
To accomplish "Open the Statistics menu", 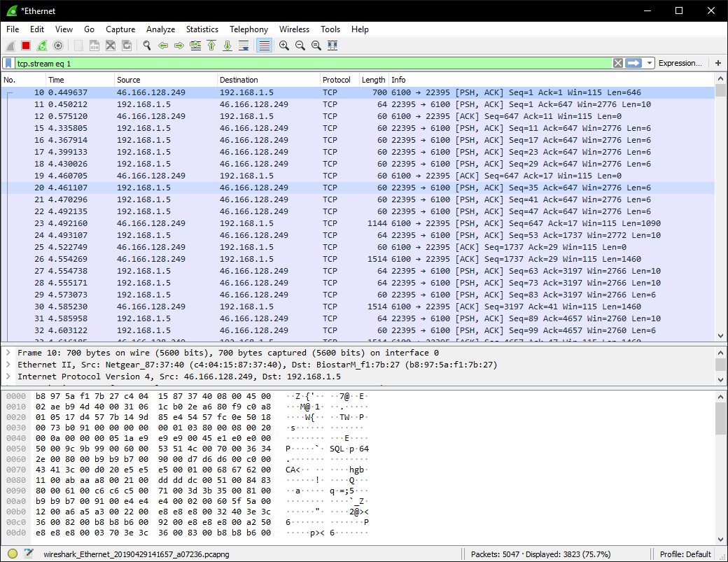I will point(202,29).
